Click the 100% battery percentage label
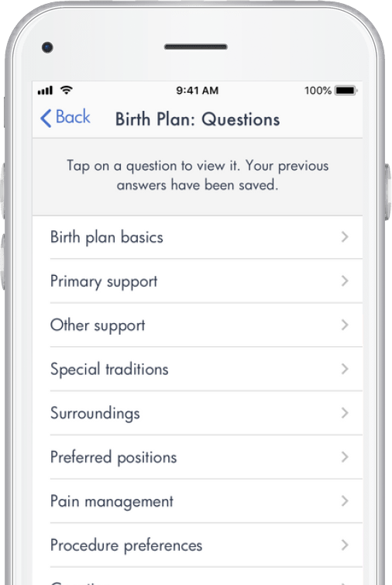Viewport: 392px width, 585px height. click(318, 91)
